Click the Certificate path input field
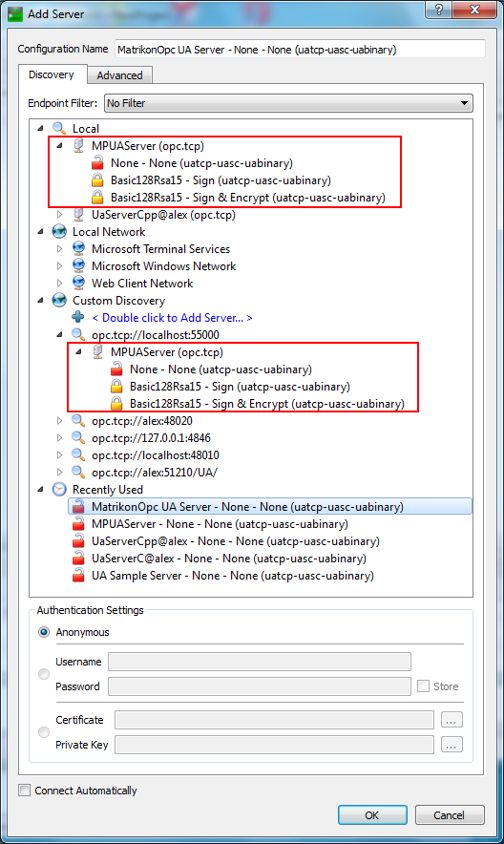504x844 pixels. coord(274,720)
